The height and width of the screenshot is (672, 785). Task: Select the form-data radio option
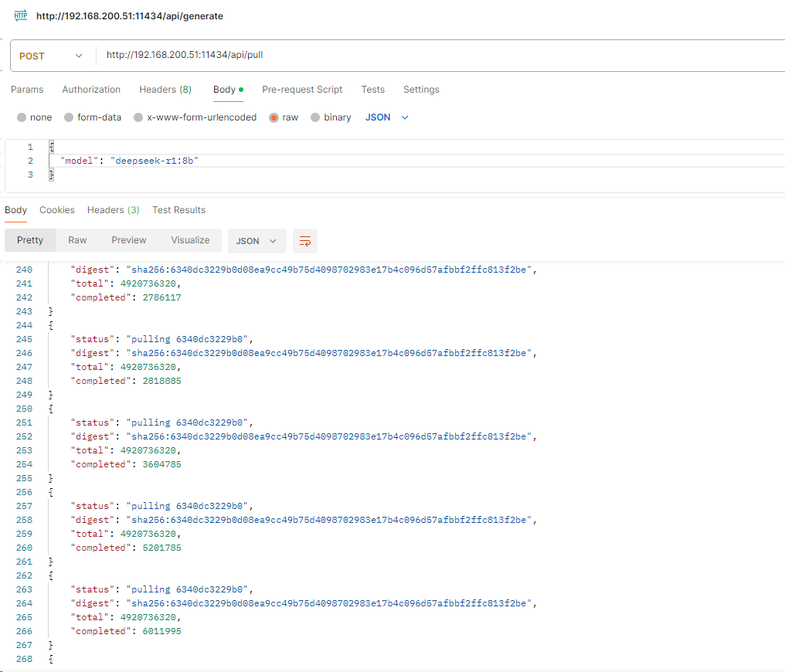(x=69, y=117)
